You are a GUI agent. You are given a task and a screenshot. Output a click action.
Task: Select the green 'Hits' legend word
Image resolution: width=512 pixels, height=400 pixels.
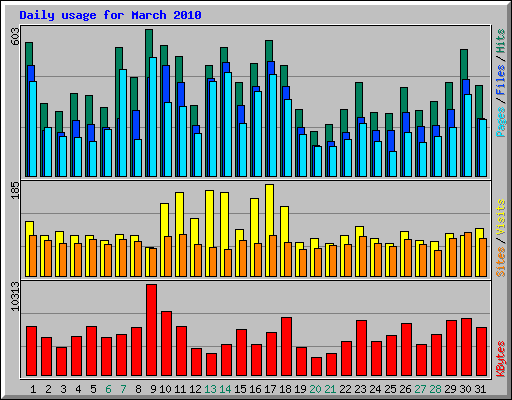coord(501,41)
